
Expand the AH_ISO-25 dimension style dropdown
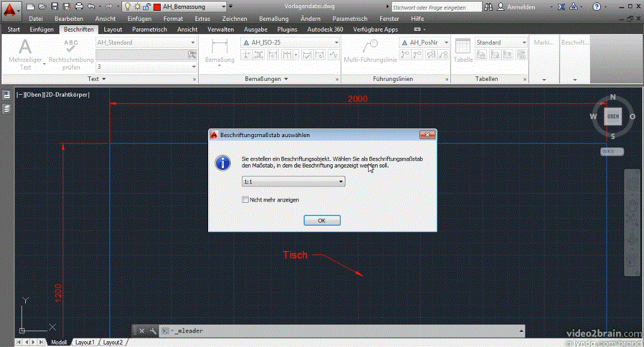click(336, 42)
